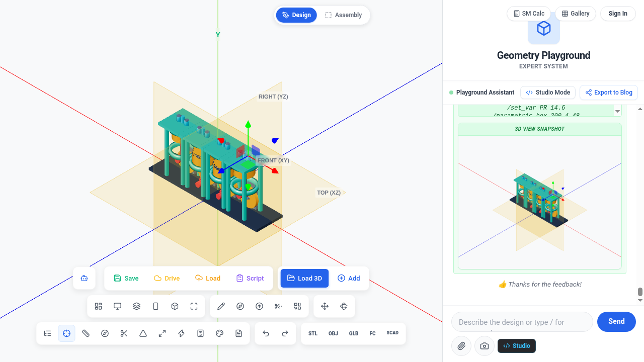Select the pencil sketch tool
Image resolution: width=644 pixels, height=362 pixels.
[221, 306]
